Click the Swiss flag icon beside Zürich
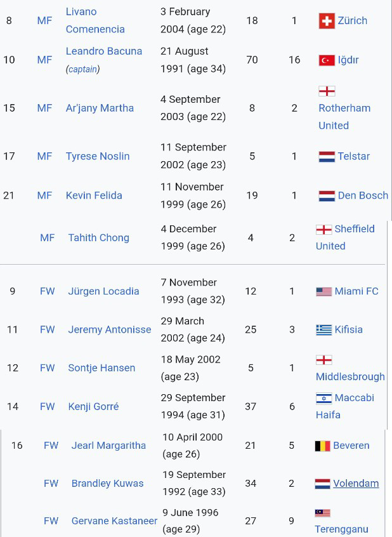The width and height of the screenshot is (392, 537). (326, 21)
